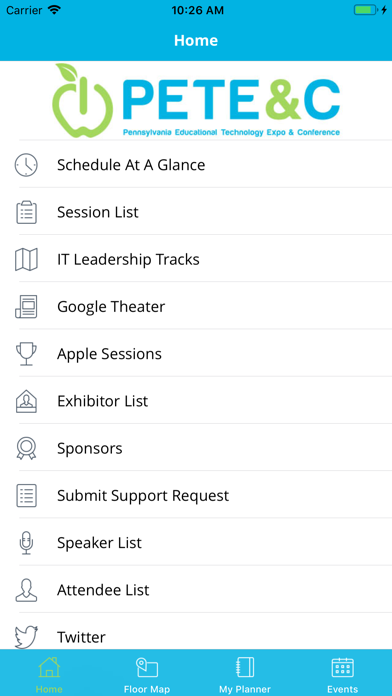Open the Google Theater menu item

click(196, 307)
